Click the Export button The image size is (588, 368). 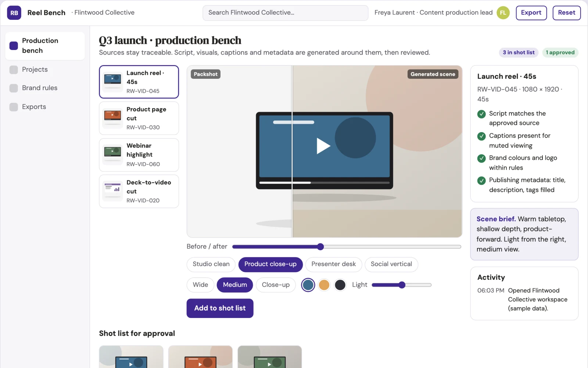[x=531, y=13]
